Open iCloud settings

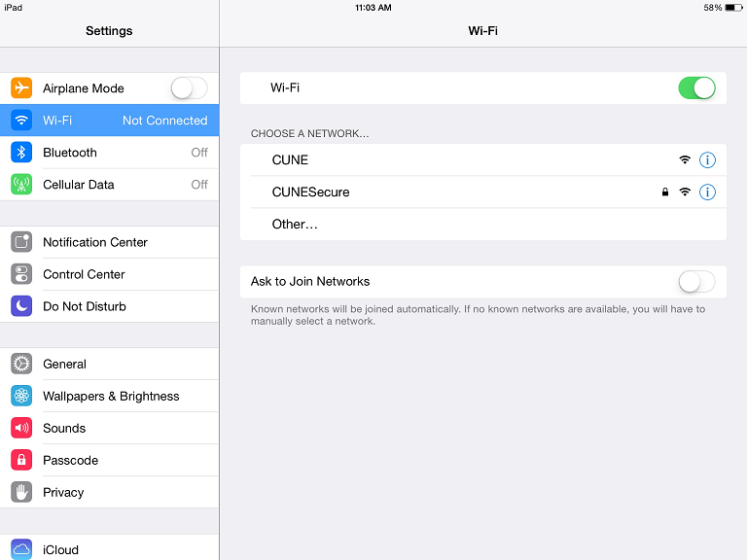(x=110, y=547)
